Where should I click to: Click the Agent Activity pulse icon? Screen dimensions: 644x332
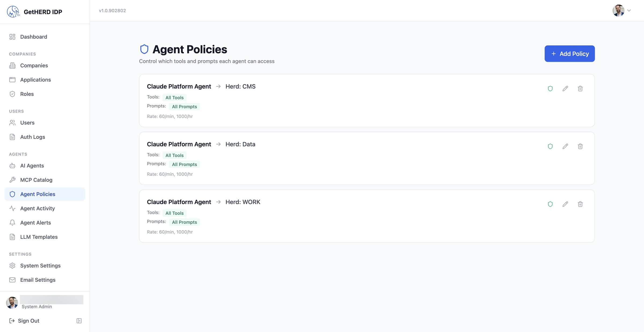12,208
